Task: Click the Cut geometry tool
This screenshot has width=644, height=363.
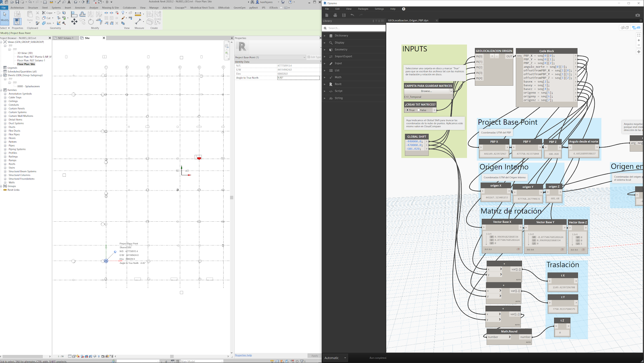Action: click(47, 18)
